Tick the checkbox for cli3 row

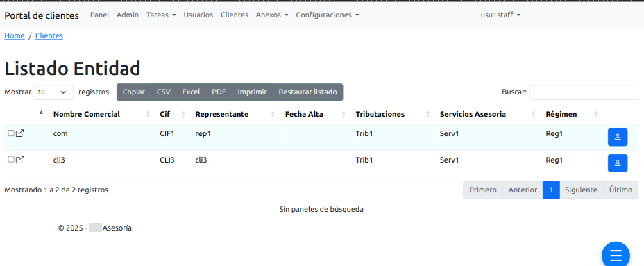pos(11,159)
